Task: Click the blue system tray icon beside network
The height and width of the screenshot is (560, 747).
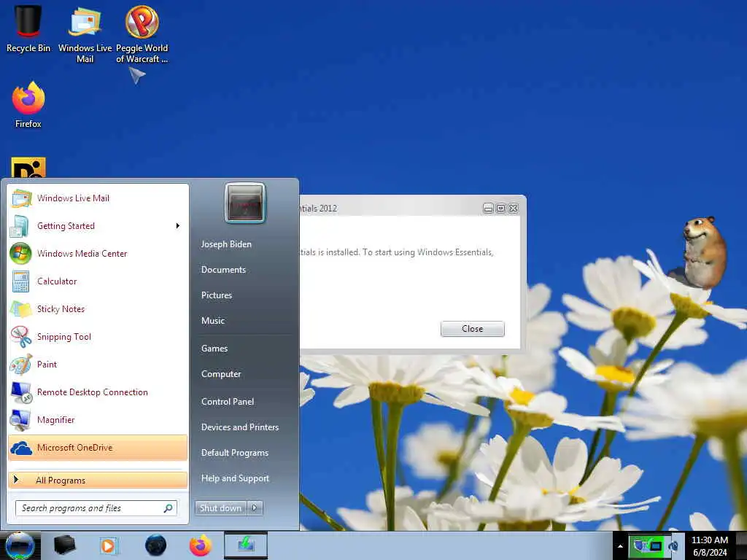Action: (x=673, y=546)
